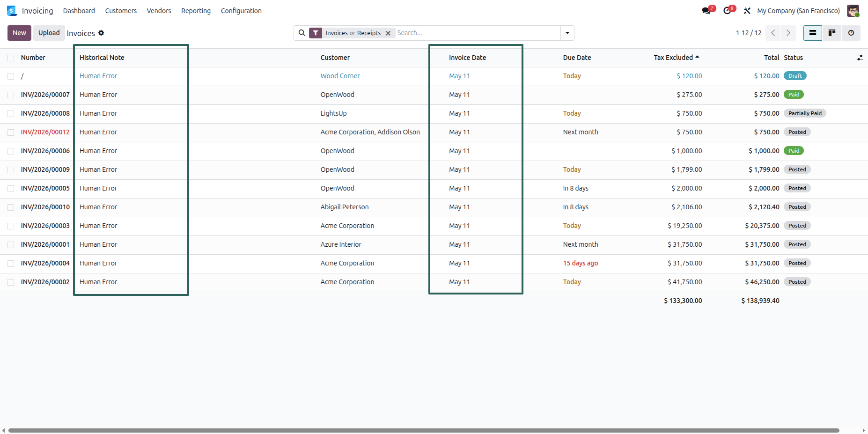Switch to activity view

[851, 33]
